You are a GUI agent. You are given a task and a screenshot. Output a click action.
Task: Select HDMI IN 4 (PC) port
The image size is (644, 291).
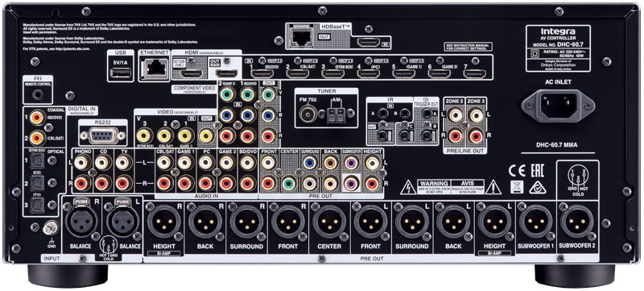(368, 74)
